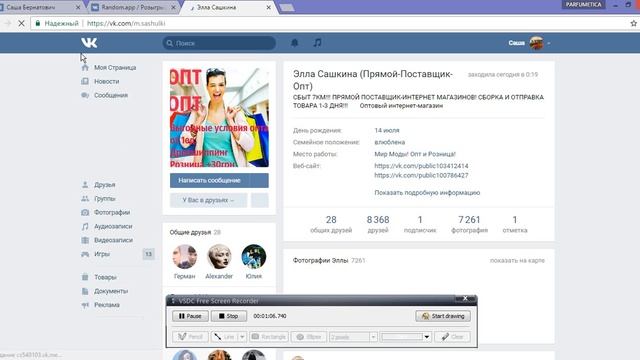640x360 pixels.
Task: Open the 8 368 друзей counter
Action: [x=378, y=224]
